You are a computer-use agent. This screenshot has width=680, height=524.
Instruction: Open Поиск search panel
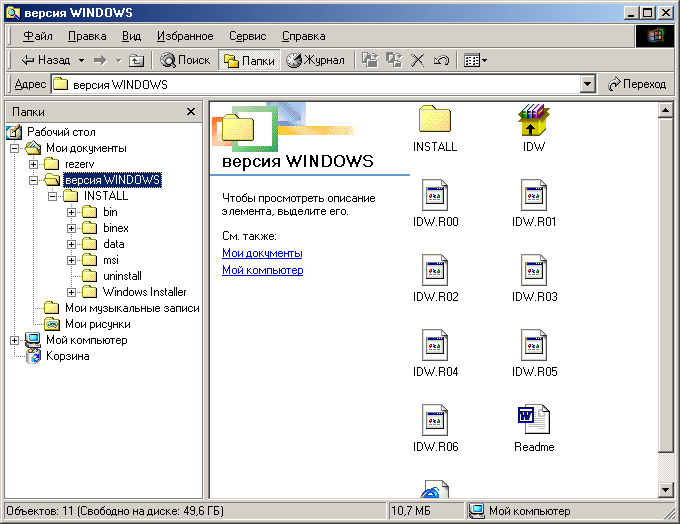pos(185,60)
